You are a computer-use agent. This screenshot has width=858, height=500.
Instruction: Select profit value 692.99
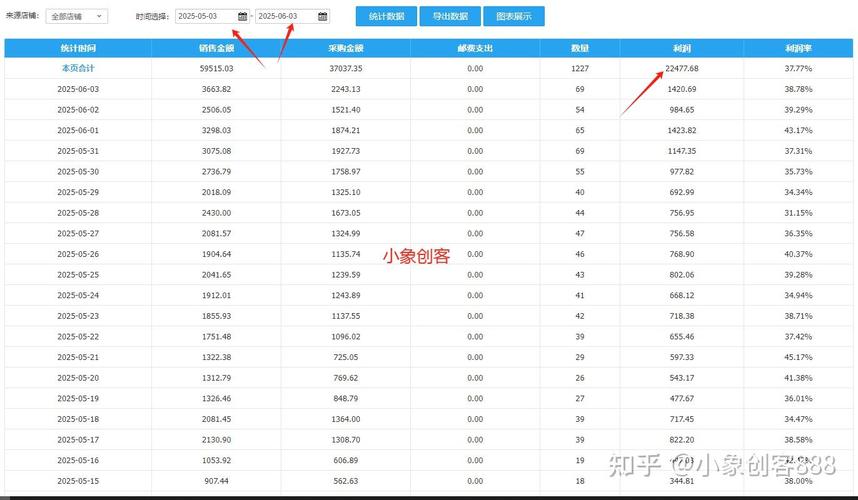[x=682, y=192]
